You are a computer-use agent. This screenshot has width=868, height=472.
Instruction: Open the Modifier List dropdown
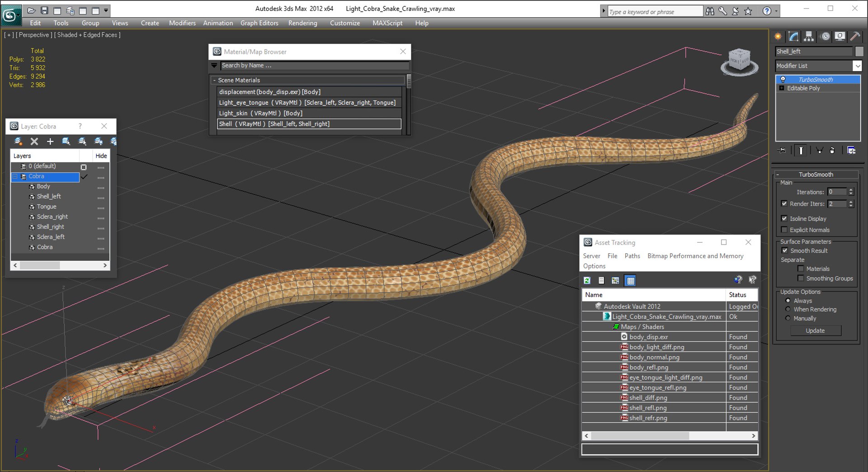point(857,66)
